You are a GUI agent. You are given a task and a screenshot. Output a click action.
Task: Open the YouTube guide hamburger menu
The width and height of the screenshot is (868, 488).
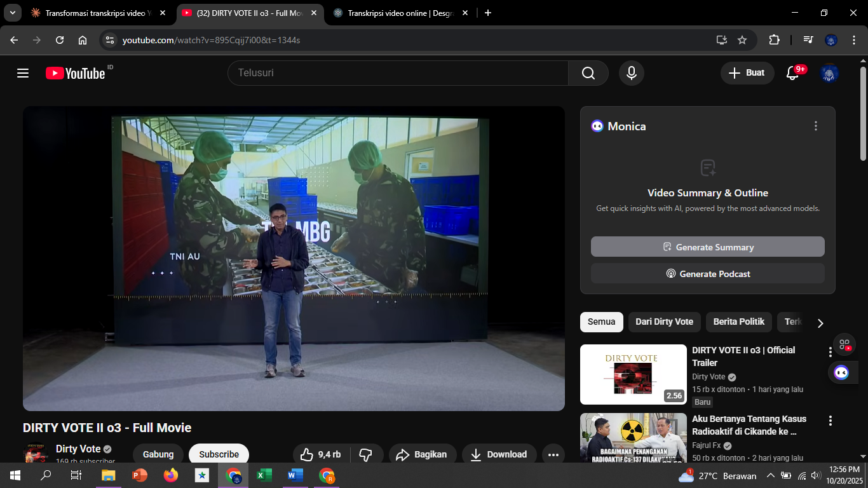[23, 73]
